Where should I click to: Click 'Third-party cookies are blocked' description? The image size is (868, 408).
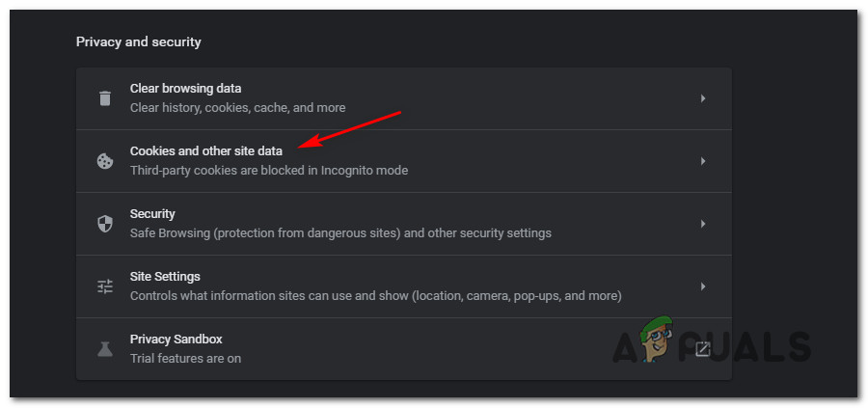[269, 171]
